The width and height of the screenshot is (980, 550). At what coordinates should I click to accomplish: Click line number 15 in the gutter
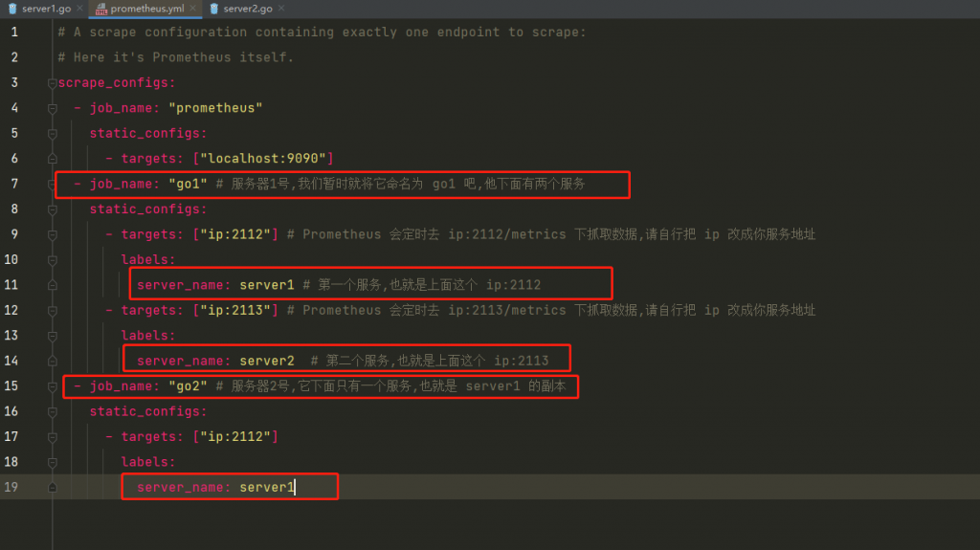click(11, 385)
